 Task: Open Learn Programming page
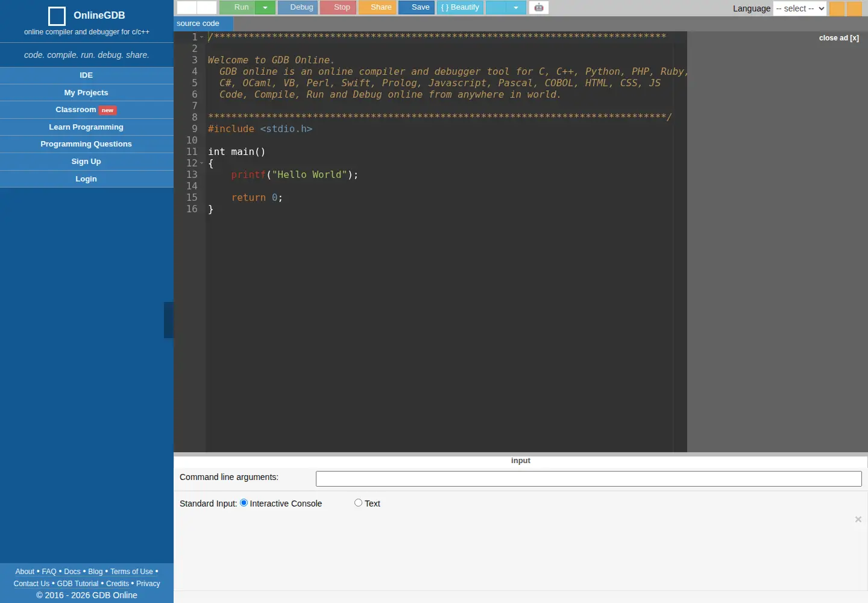click(x=86, y=127)
